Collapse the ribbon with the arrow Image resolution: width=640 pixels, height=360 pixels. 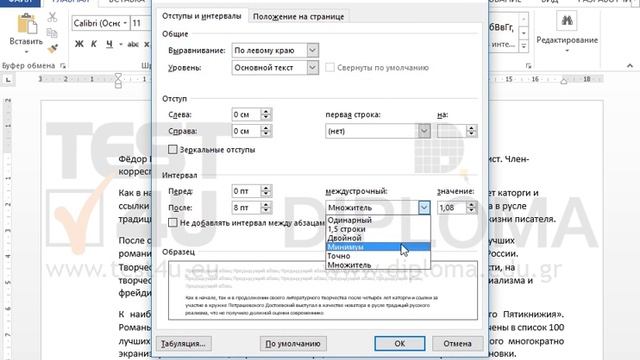630,65
